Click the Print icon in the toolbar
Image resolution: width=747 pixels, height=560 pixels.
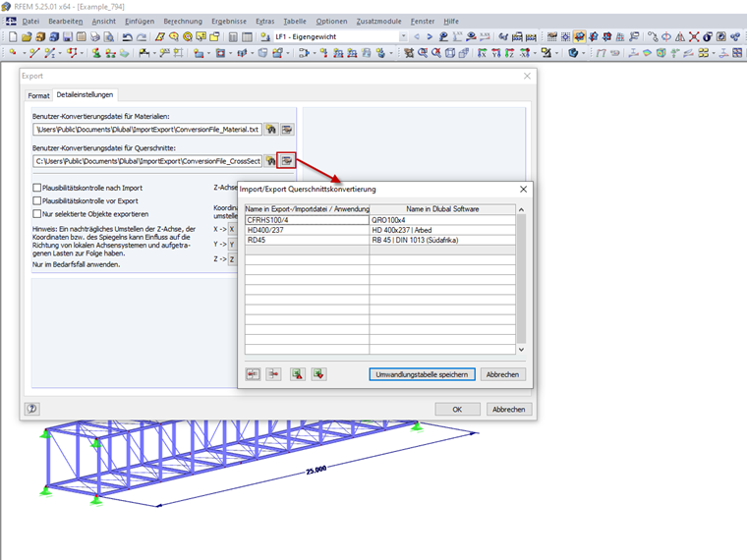95,36
